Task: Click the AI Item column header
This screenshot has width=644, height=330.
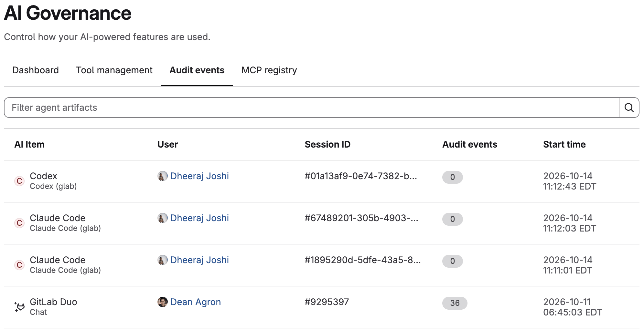Action: coord(29,144)
